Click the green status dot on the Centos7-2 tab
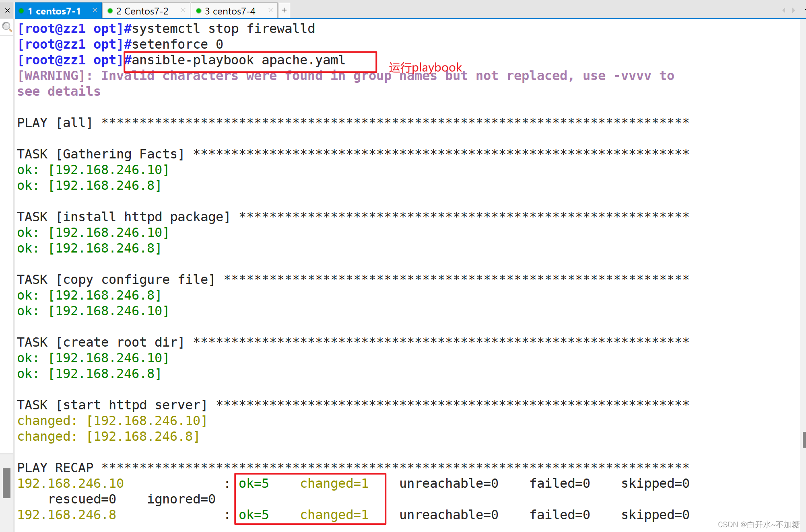 pyautogui.click(x=110, y=11)
